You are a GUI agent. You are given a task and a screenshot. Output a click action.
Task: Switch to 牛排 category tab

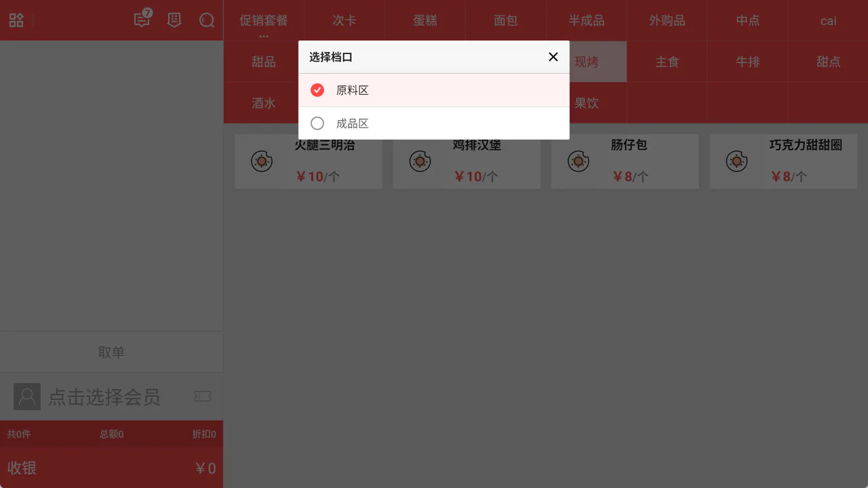pos(748,62)
